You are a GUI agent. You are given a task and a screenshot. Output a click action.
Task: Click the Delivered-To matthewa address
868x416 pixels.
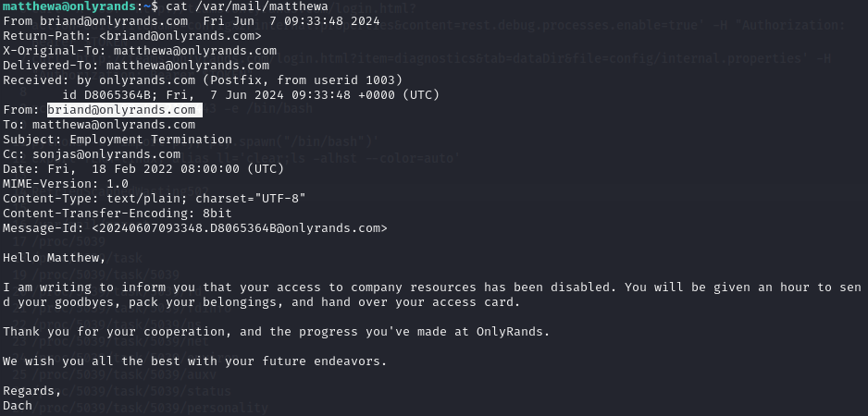point(188,66)
